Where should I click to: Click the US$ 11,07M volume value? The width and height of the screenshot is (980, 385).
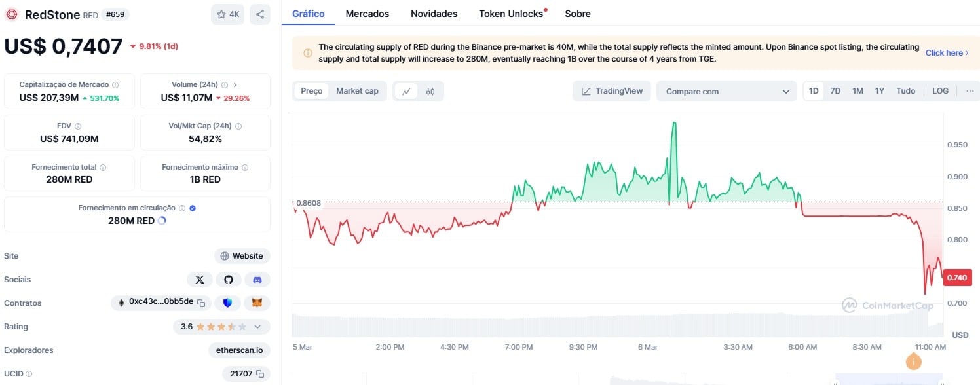click(x=186, y=98)
